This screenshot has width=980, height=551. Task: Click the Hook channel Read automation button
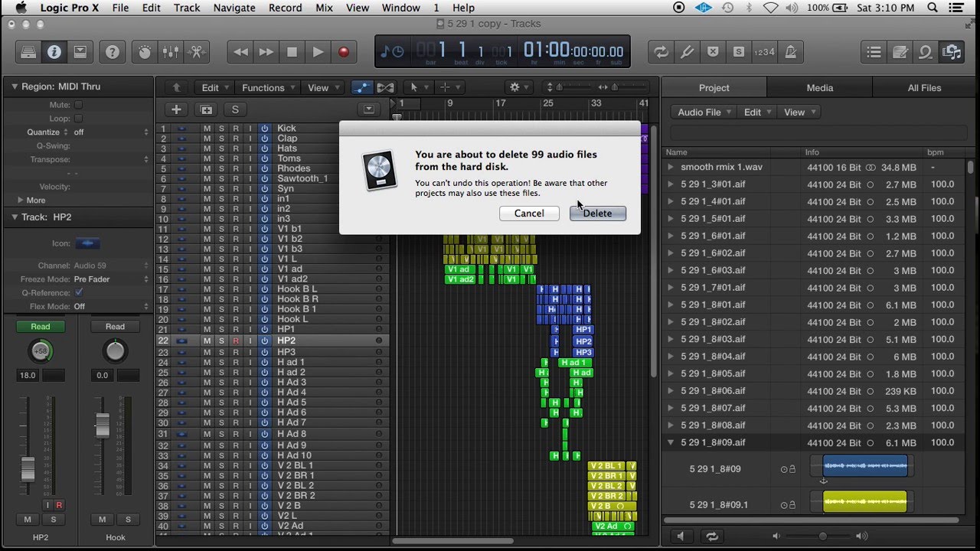click(x=115, y=327)
